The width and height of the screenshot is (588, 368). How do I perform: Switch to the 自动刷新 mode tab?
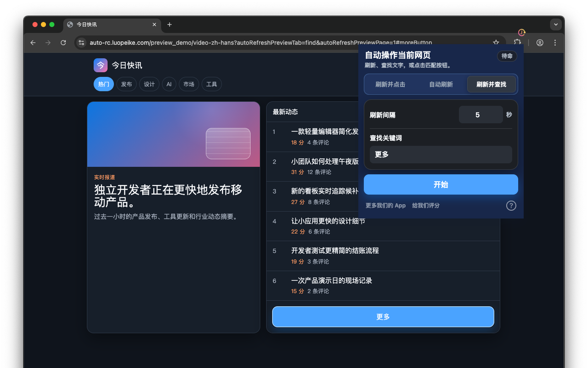coord(441,85)
